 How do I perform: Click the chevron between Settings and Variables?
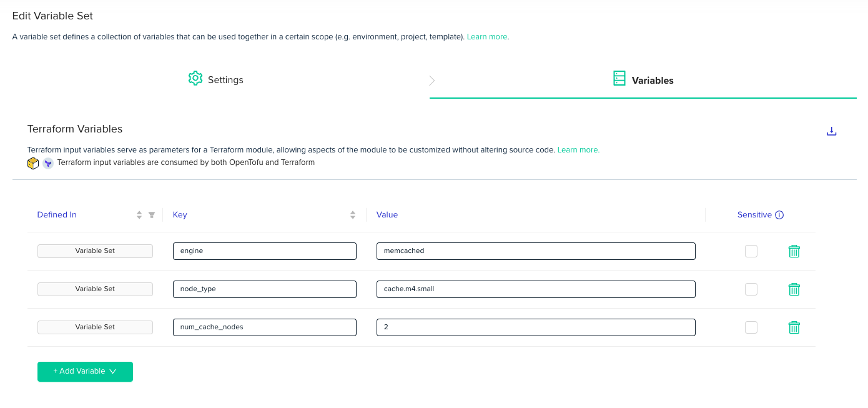432,81
